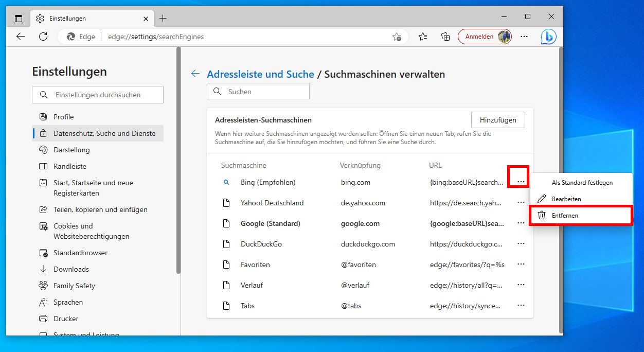
Task: Select Downloads in the settings sidebar
Action: coord(70,269)
